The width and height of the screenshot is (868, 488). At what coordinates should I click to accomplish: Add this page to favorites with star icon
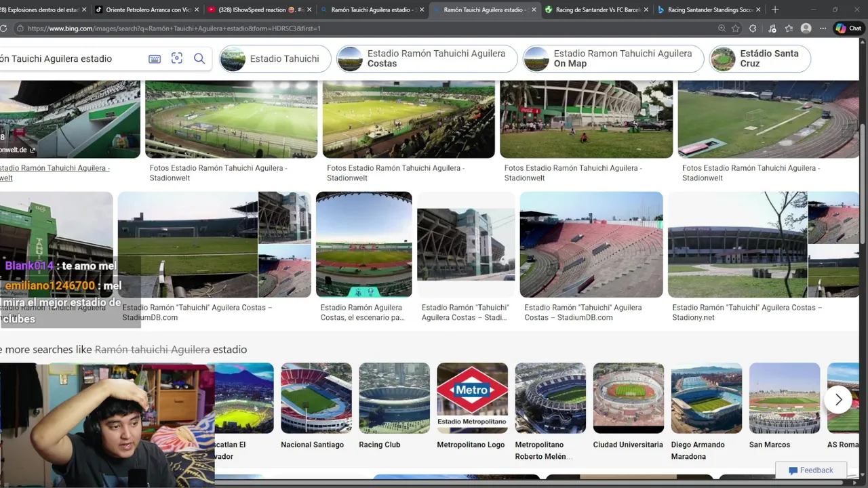736,28
